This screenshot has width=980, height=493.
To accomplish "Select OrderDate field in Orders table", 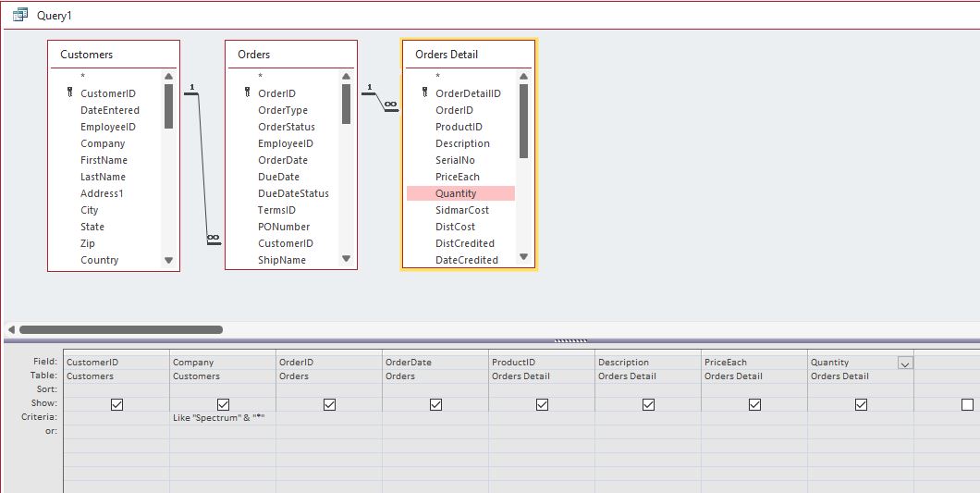I will [283, 160].
